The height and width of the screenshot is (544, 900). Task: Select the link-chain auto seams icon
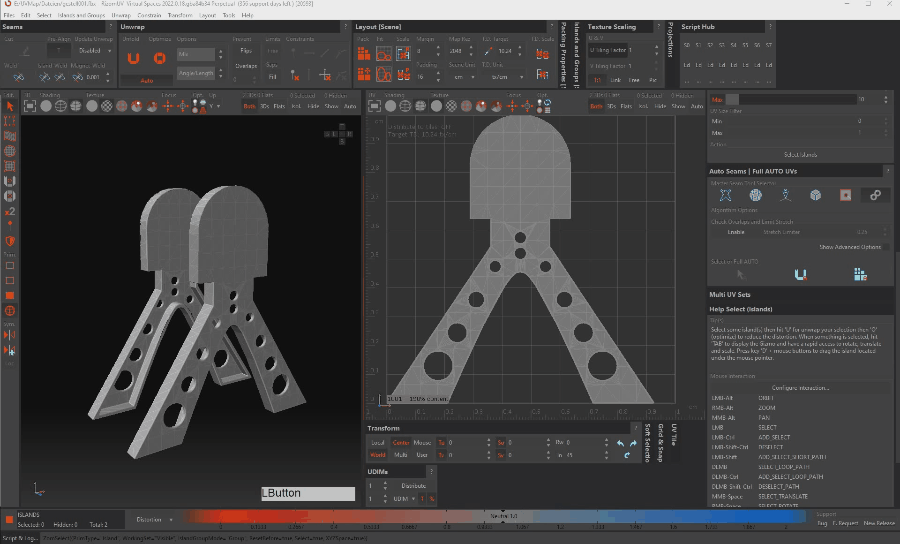875,196
